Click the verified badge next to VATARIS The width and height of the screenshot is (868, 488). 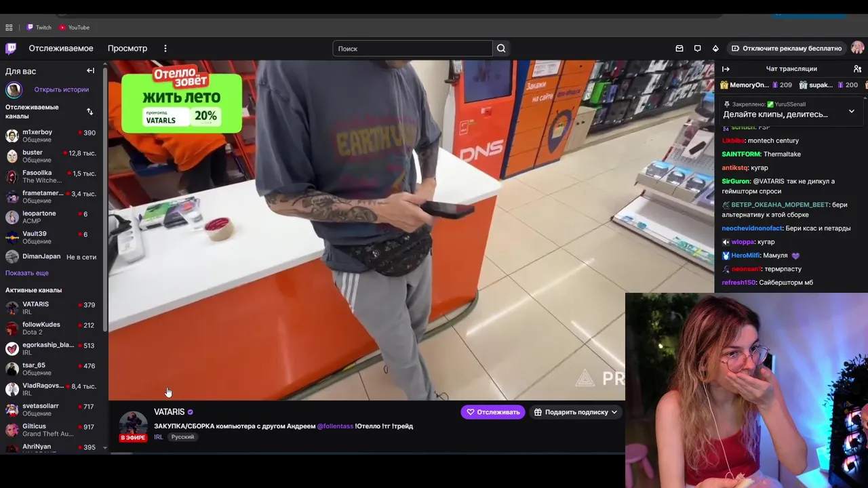pos(191,412)
